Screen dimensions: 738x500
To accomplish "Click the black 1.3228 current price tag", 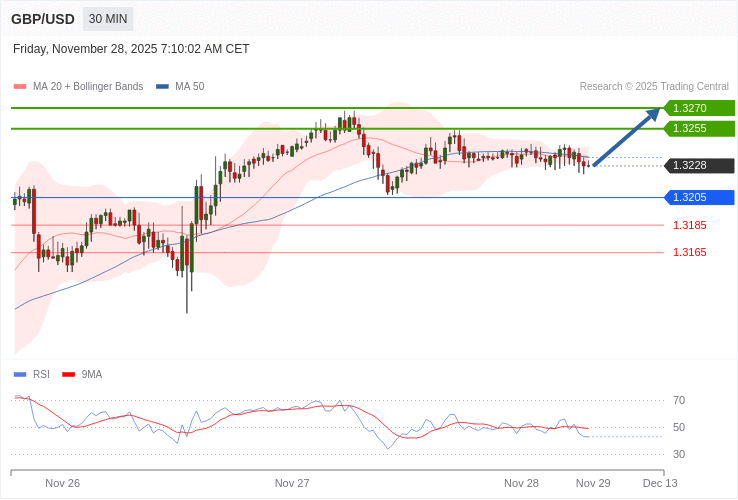I will 699,165.
